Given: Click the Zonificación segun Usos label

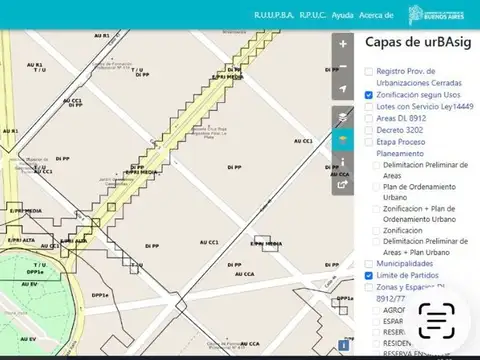Looking at the screenshot, I should pos(418,95).
